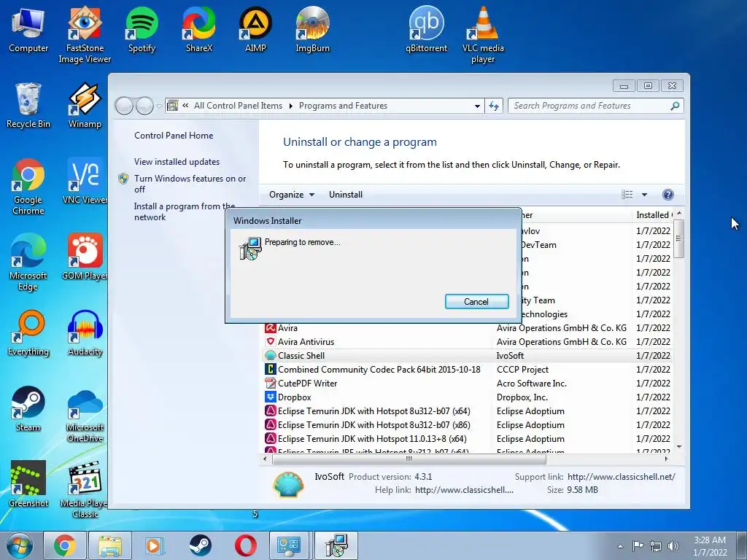Viewport: 747px width, 560px height.
Task: Open the view options dropdown arrow
Action: pyautogui.click(x=644, y=194)
